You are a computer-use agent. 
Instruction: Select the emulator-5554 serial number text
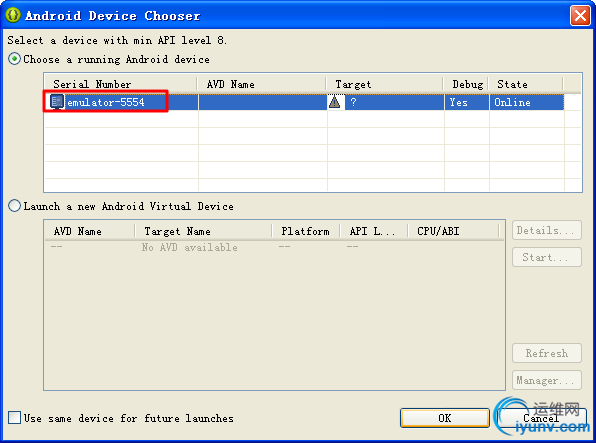point(106,102)
